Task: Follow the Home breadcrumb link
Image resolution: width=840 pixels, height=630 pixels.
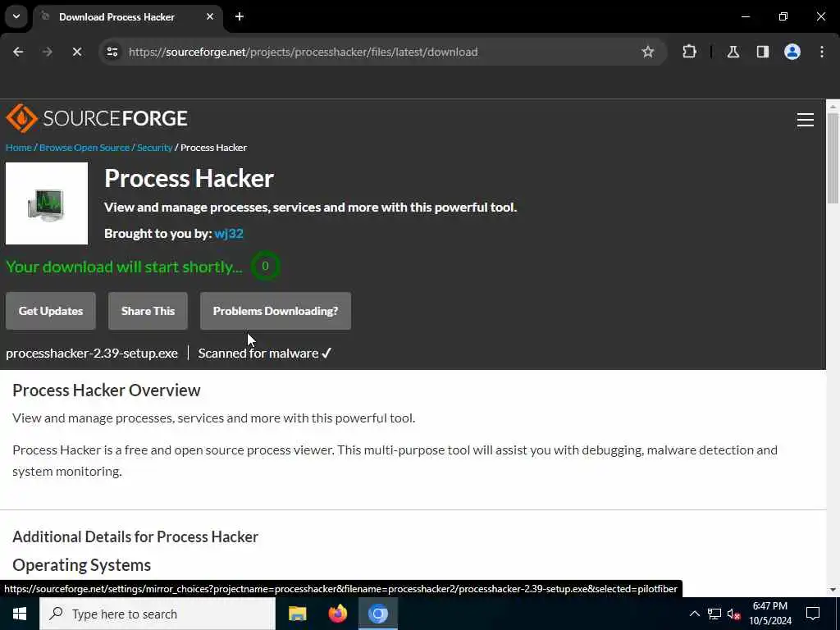Action: pos(19,148)
